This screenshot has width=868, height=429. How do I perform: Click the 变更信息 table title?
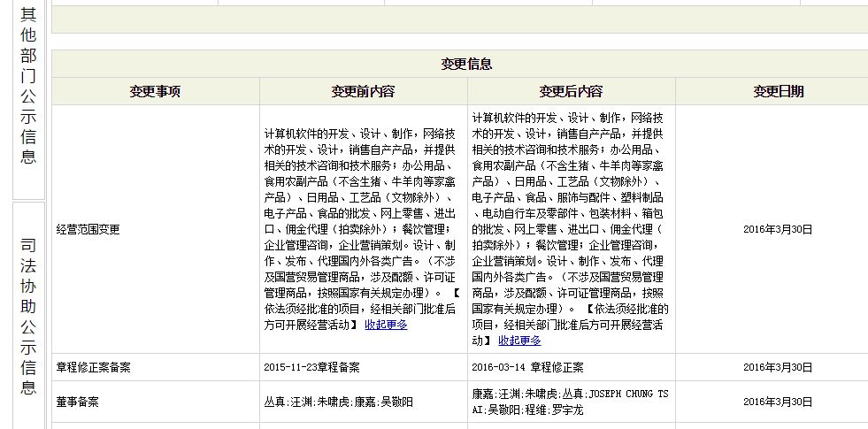click(466, 65)
